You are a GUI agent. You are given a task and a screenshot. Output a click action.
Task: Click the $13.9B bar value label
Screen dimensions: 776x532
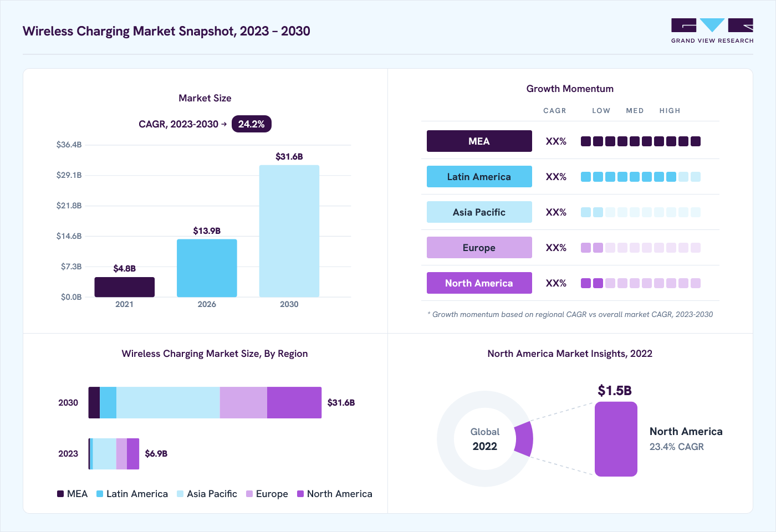pyautogui.click(x=207, y=231)
